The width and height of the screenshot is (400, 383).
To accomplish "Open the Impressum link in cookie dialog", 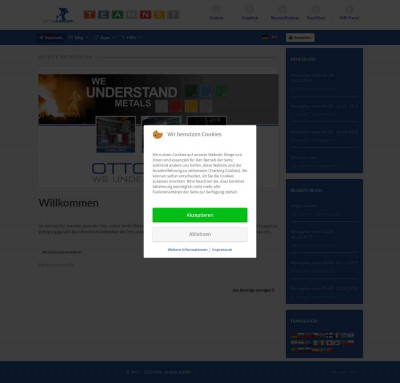I will coord(222,250).
